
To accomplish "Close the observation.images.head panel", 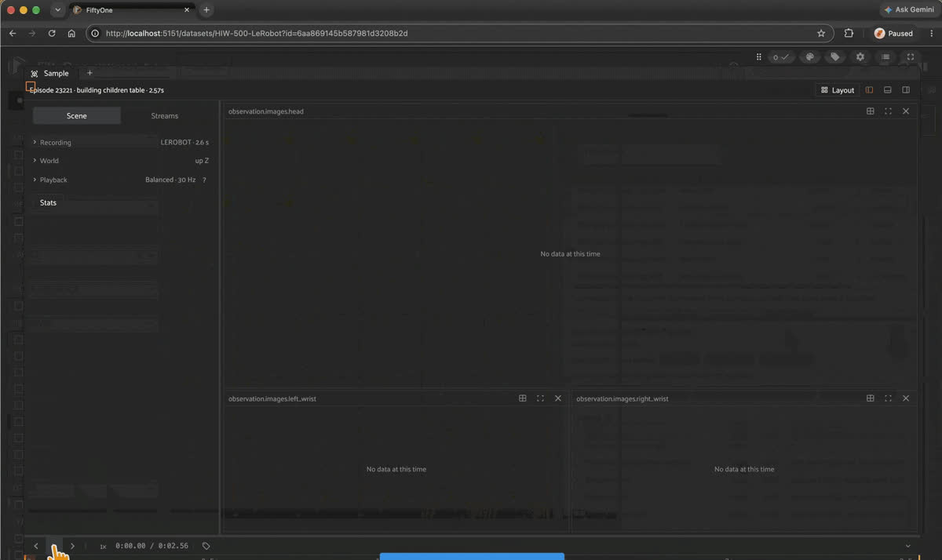I will pos(906,111).
